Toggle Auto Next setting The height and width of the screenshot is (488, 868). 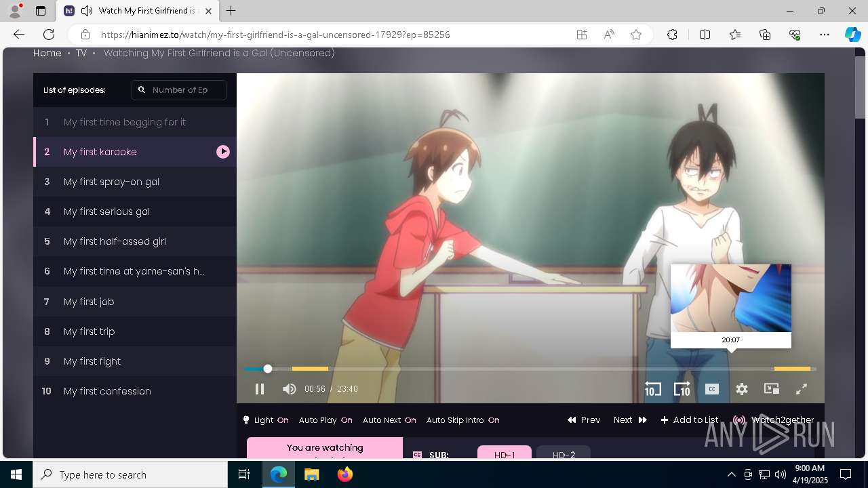(389, 420)
